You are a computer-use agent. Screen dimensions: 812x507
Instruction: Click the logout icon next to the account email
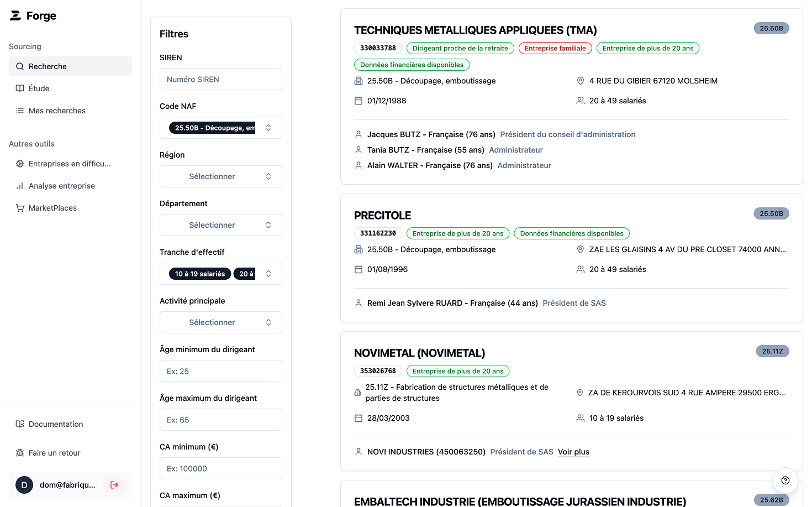click(114, 485)
